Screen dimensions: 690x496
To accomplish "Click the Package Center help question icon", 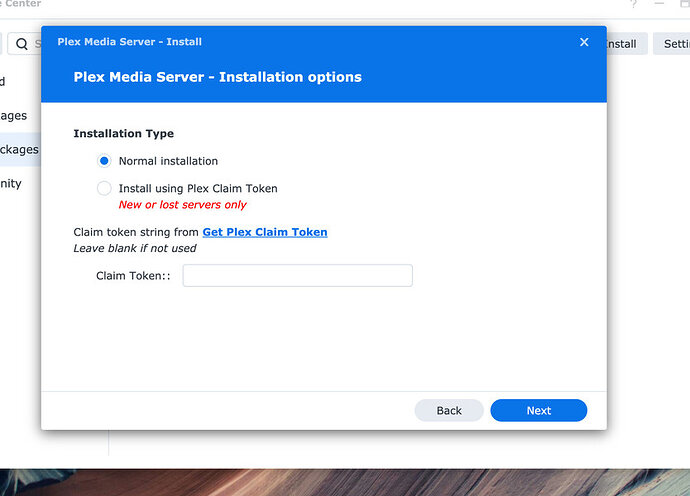I will pyautogui.click(x=634, y=4).
